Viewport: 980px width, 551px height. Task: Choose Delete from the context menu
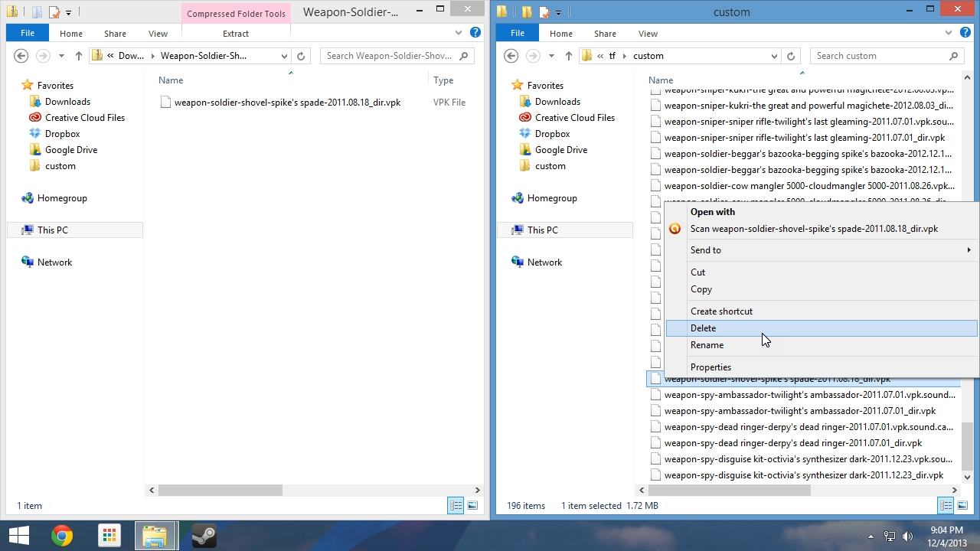(822, 328)
